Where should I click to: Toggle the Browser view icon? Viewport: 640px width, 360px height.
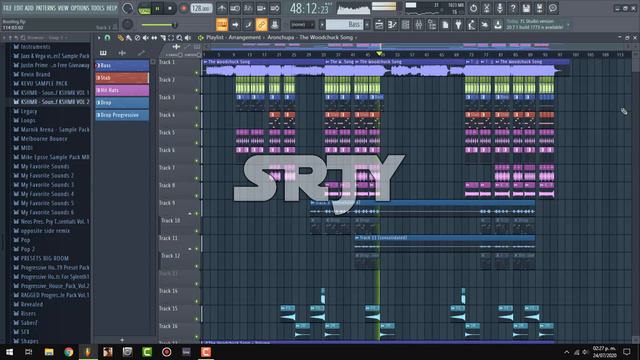tap(432, 25)
